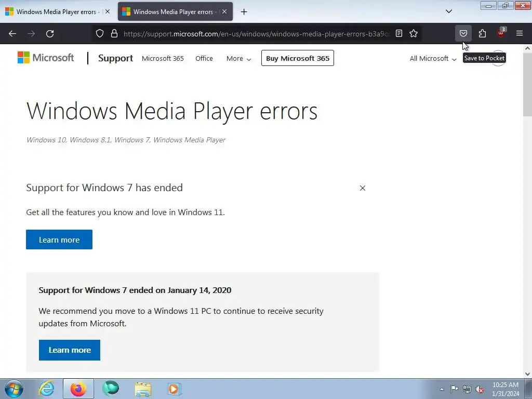The height and width of the screenshot is (399, 532).
Task: Open the tracking protection shield icon
Action: point(99,34)
